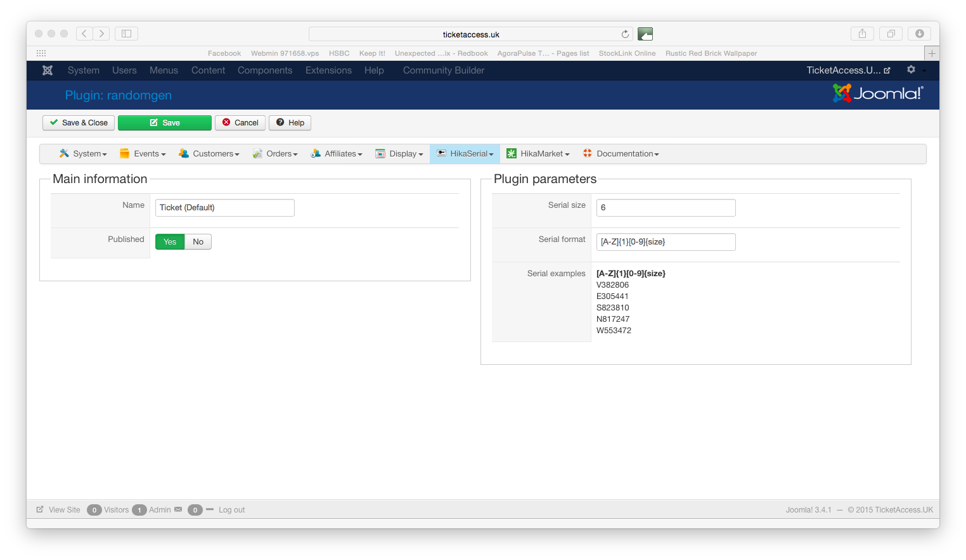Open the Unexpected ...ix - Redbook bookmark
Image resolution: width=966 pixels, height=560 pixels.
pos(441,53)
